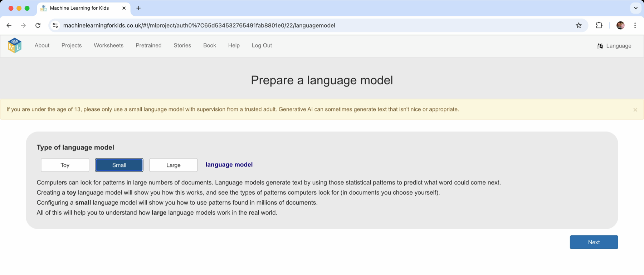Viewport: 644px width, 275px height.
Task: Select the Large language model type
Action: pyautogui.click(x=173, y=165)
